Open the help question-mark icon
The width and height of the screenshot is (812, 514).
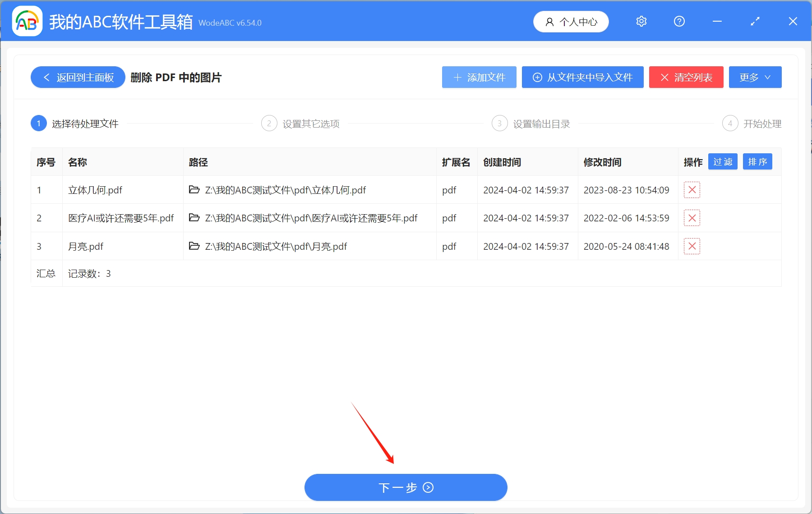pyautogui.click(x=679, y=21)
